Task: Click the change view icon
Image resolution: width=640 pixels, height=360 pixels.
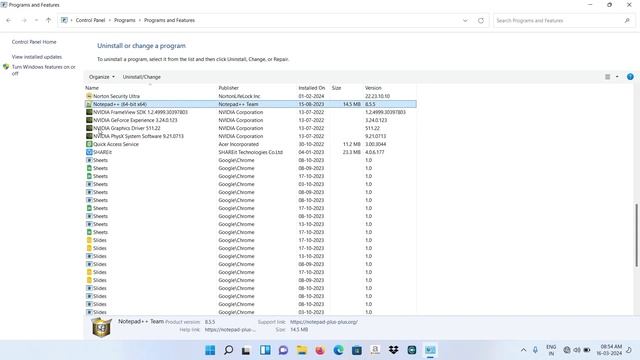Action: coord(607,77)
